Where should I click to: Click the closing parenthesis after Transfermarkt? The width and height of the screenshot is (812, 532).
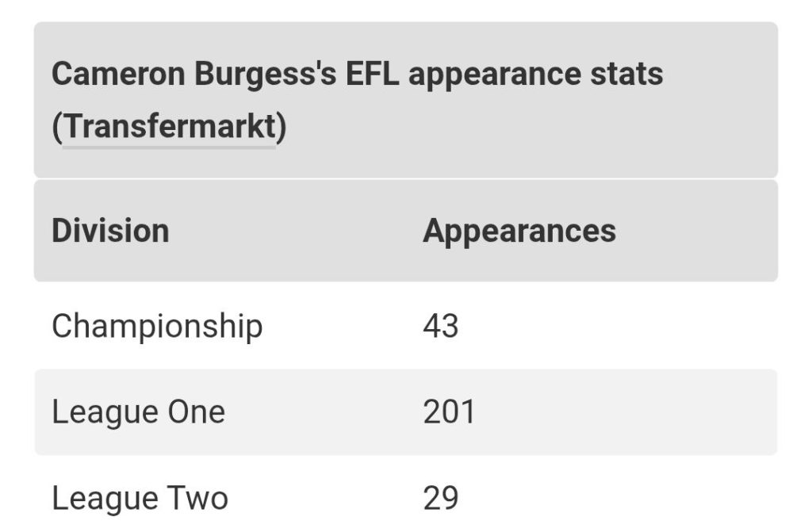[282, 127]
